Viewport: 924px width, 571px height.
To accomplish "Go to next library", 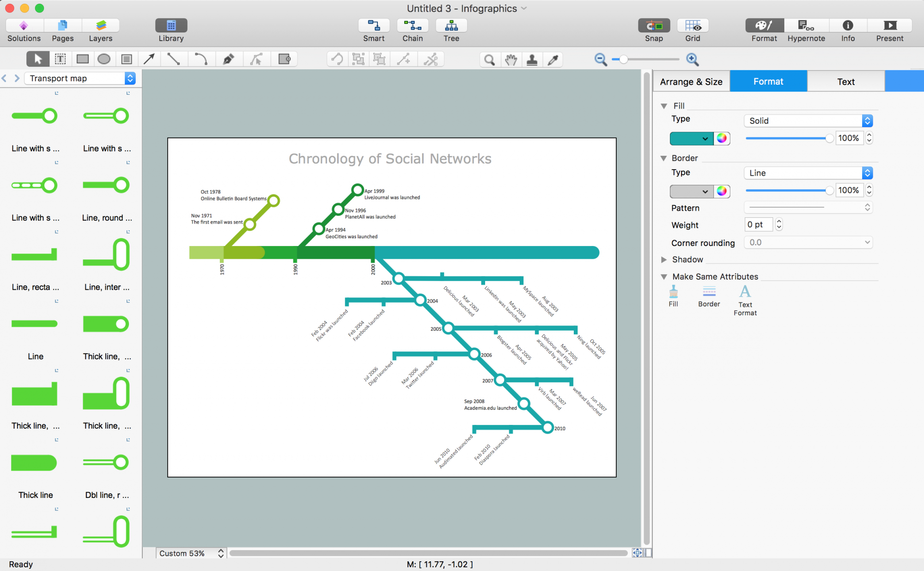I will pos(17,78).
